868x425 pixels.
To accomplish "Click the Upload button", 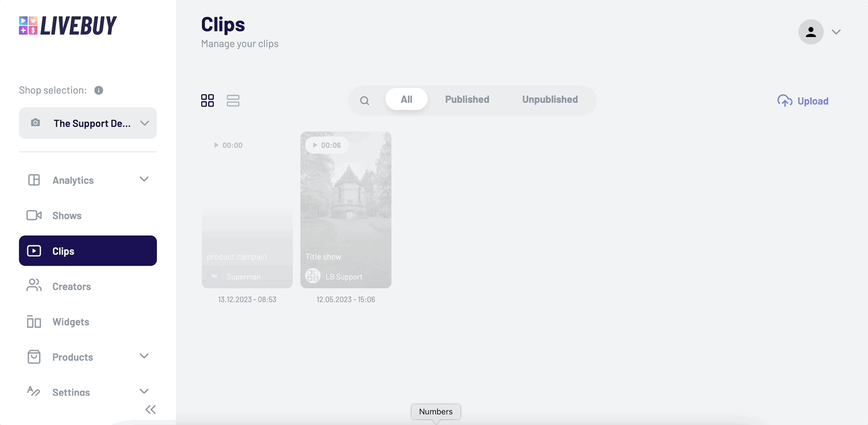I will click(803, 101).
